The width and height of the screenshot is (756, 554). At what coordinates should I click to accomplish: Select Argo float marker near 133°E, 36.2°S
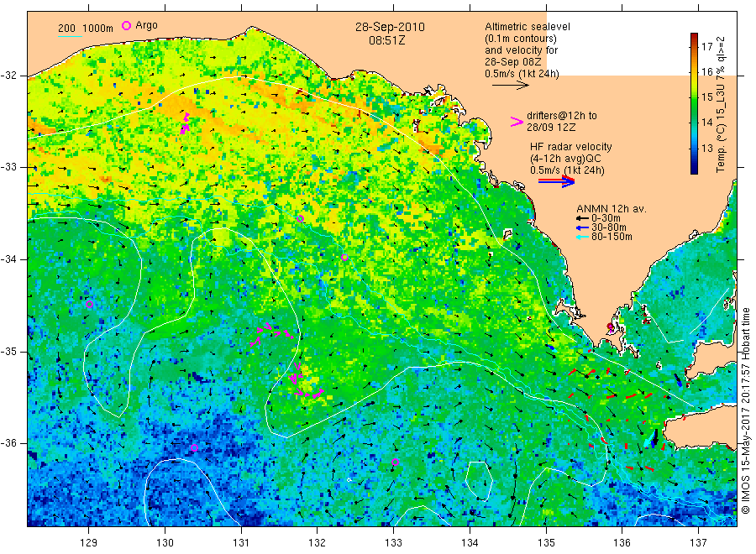pyautogui.click(x=395, y=462)
